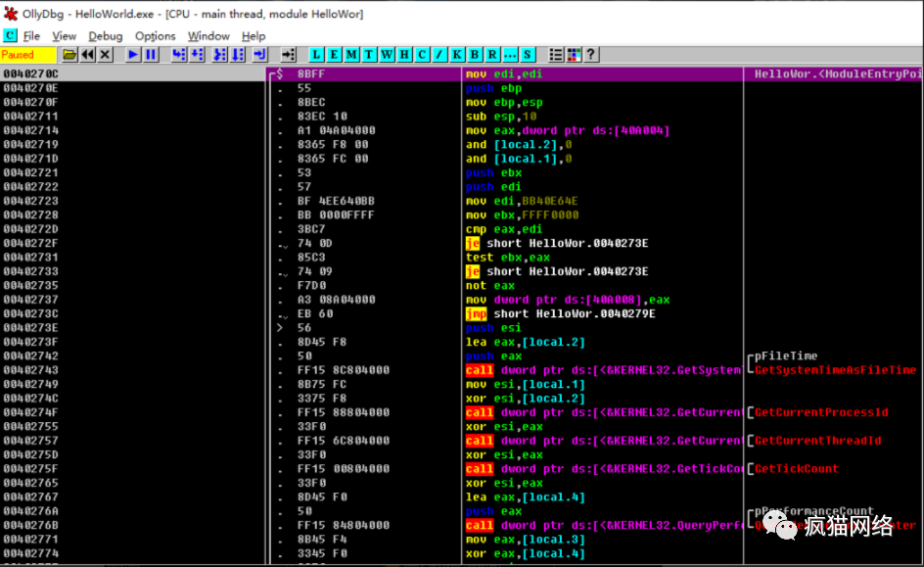Click the pFileTime argument comment
This screenshot has width=924, height=567.
point(786,356)
